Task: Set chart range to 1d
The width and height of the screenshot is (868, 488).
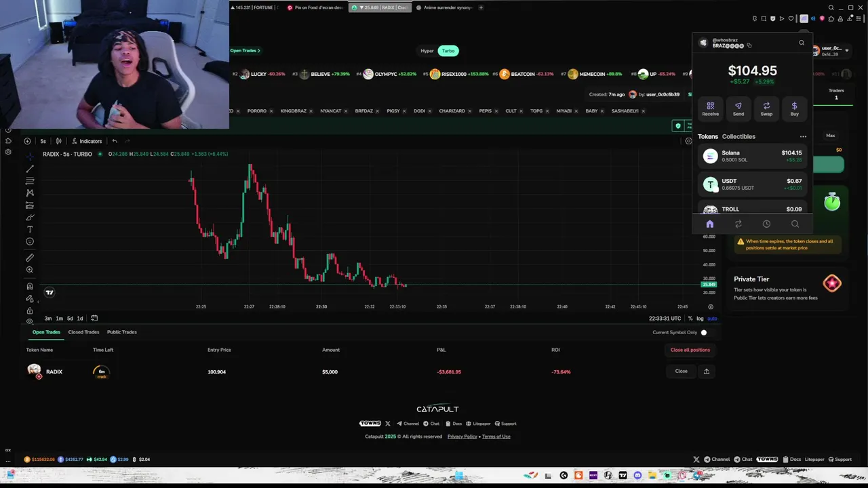Action: pos(80,319)
